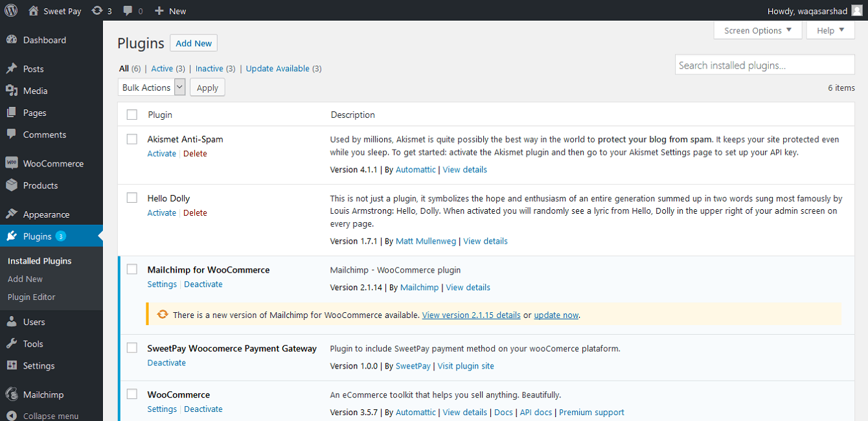
Task: Activate the Akismet Anti-Spam plugin
Action: pyautogui.click(x=162, y=154)
